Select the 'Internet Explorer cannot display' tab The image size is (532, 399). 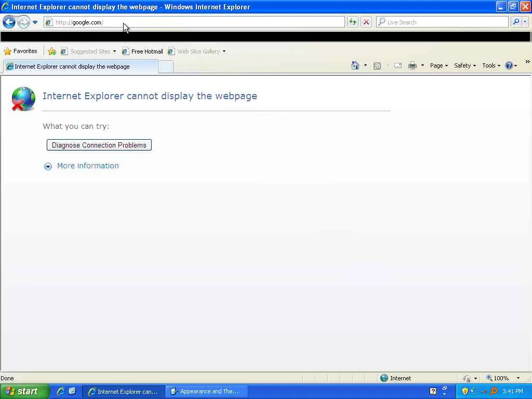point(81,66)
